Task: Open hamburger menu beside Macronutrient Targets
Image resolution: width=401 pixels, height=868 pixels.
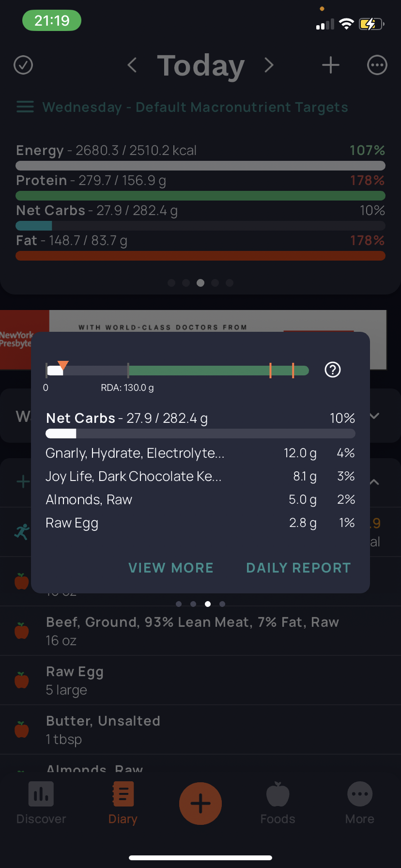Action: click(25, 107)
